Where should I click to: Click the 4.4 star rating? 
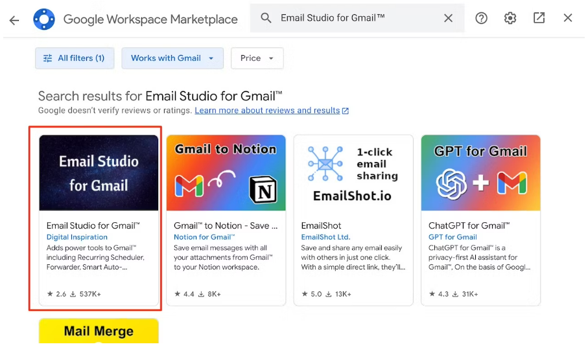coord(184,294)
